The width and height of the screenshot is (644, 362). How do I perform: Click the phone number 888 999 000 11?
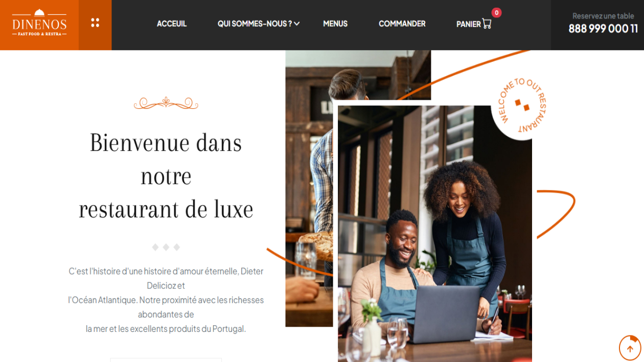603,29
